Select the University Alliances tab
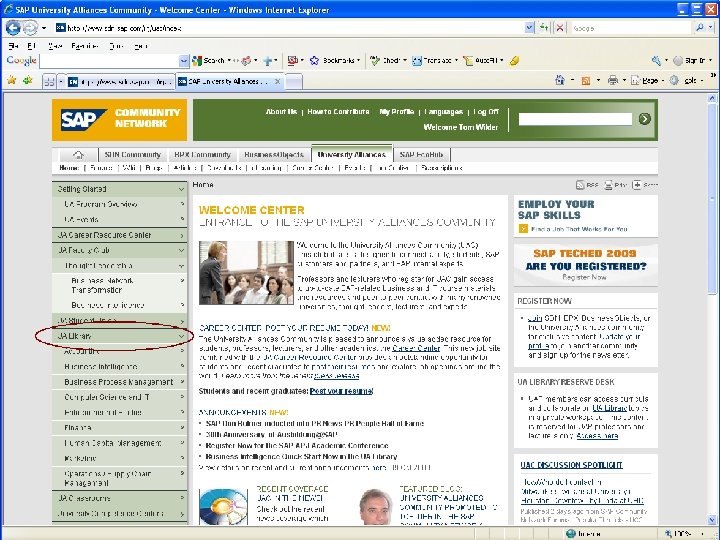Viewport: 720px width, 540px height. [351, 154]
